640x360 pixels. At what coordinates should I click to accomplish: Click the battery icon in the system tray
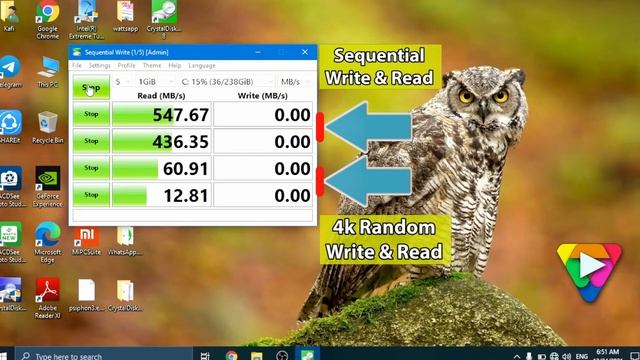point(541,356)
